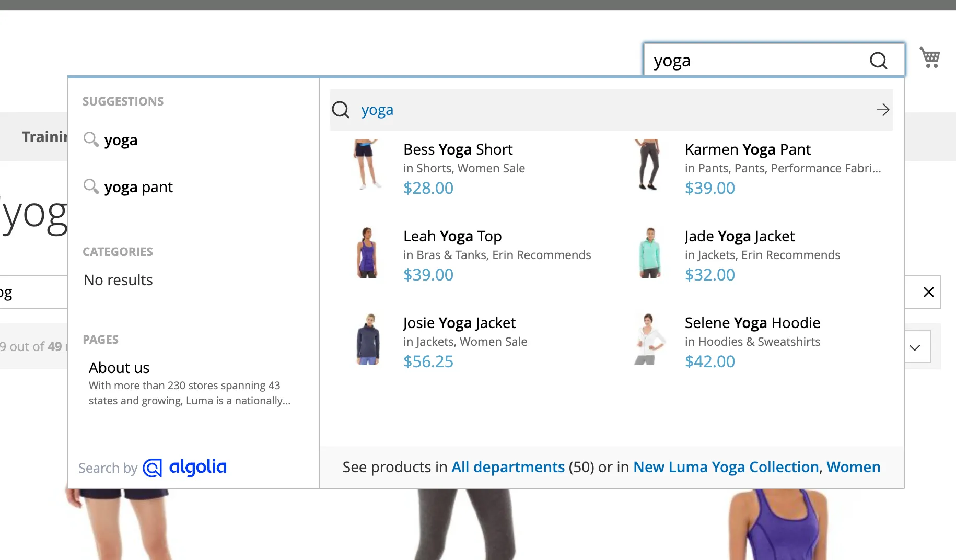Click the Jade Yoga Jacket thumbnail

[x=648, y=252]
